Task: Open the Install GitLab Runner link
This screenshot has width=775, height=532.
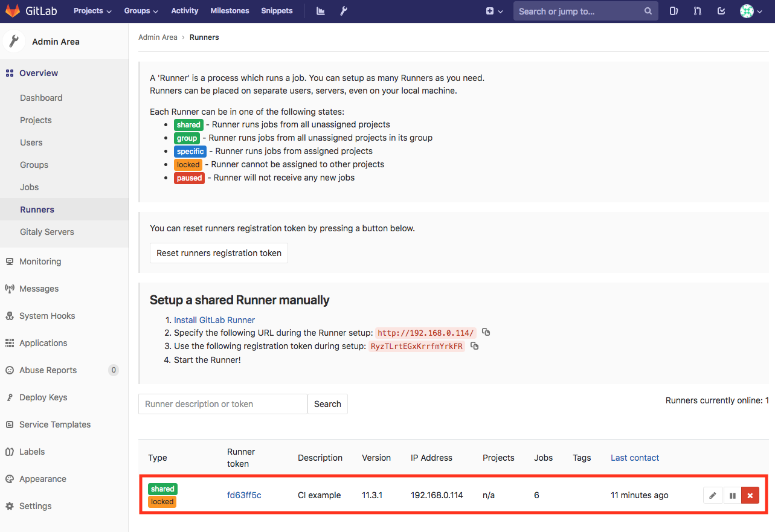Action: pyautogui.click(x=214, y=319)
